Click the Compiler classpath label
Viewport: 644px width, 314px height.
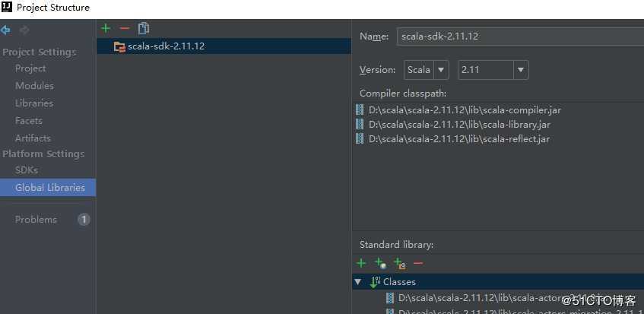403,94
